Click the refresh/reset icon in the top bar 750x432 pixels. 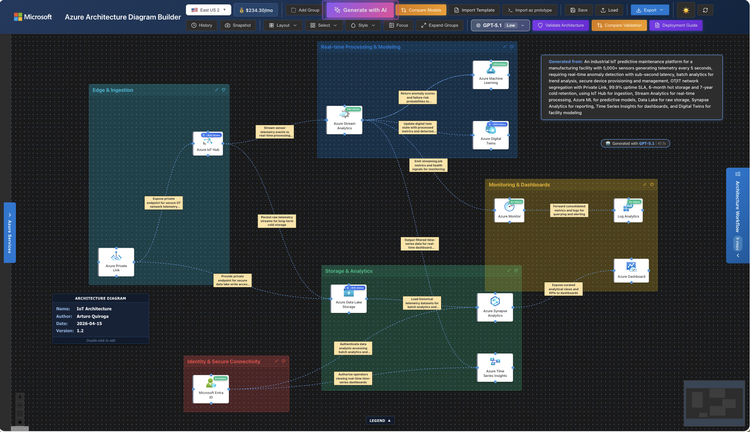pos(705,10)
